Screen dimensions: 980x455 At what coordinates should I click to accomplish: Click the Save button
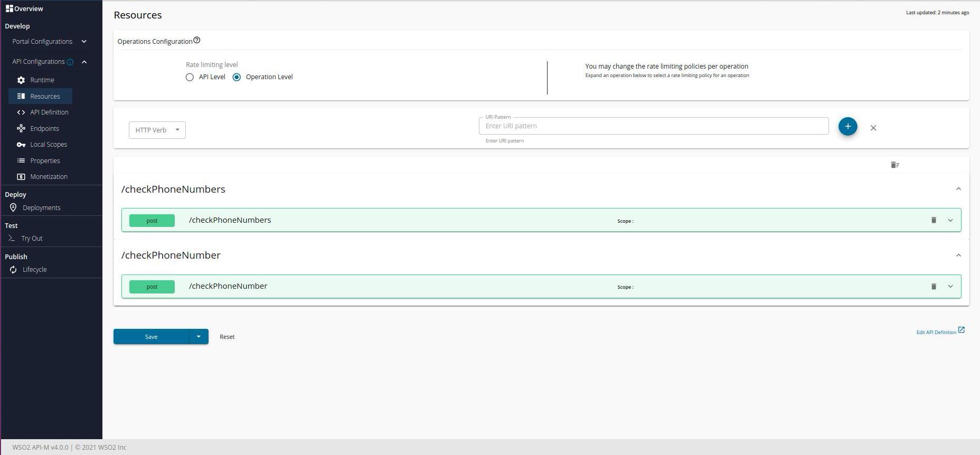pyautogui.click(x=151, y=337)
